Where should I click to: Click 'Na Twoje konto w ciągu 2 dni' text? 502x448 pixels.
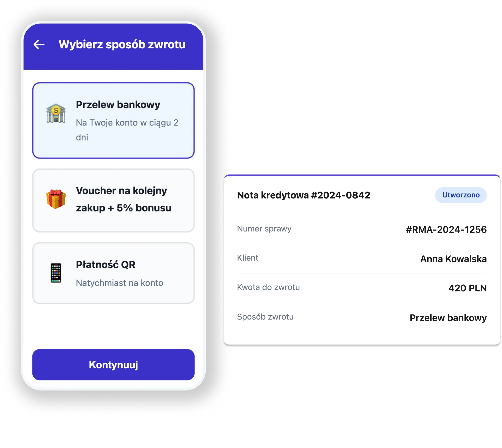pyautogui.click(x=127, y=130)
